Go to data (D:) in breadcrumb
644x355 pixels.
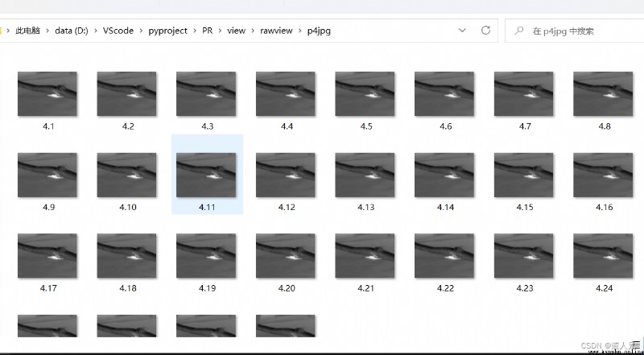point(72,31)
